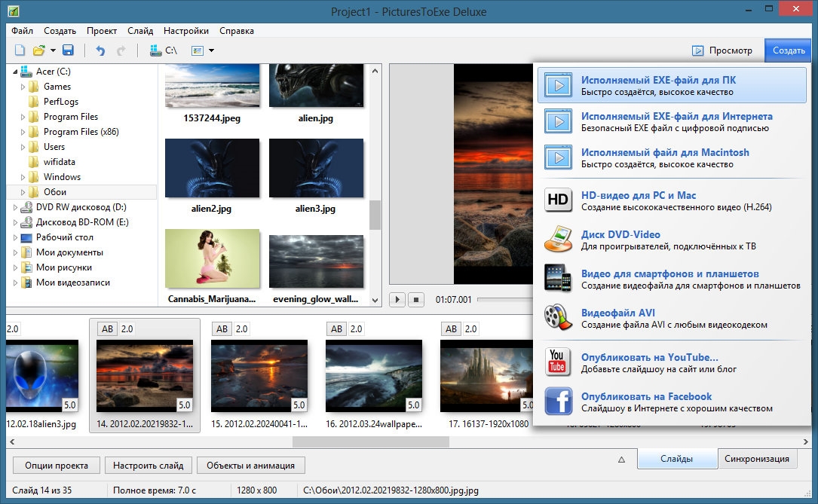Click the Undo arrow in toolbar
This screenshot has height=504, width=818.
[100, 50]
